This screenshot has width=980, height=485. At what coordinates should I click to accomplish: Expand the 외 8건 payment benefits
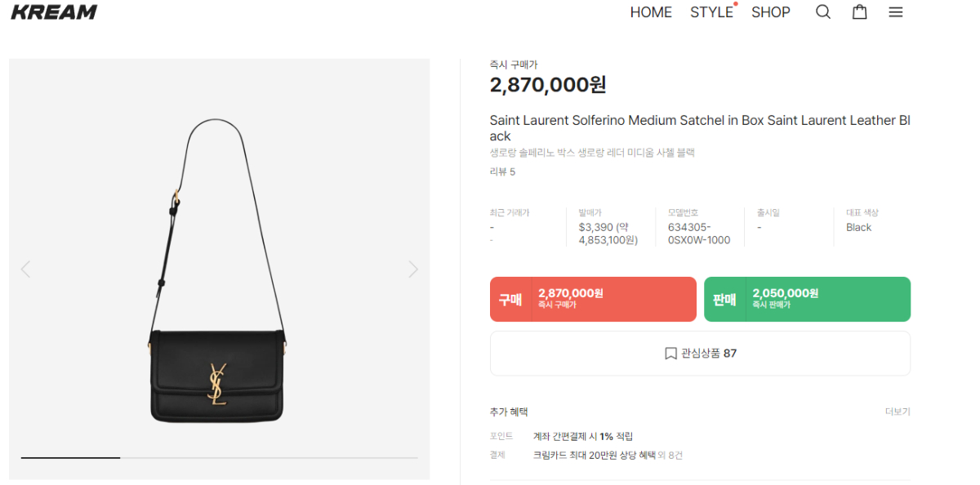tap(670, 456)
